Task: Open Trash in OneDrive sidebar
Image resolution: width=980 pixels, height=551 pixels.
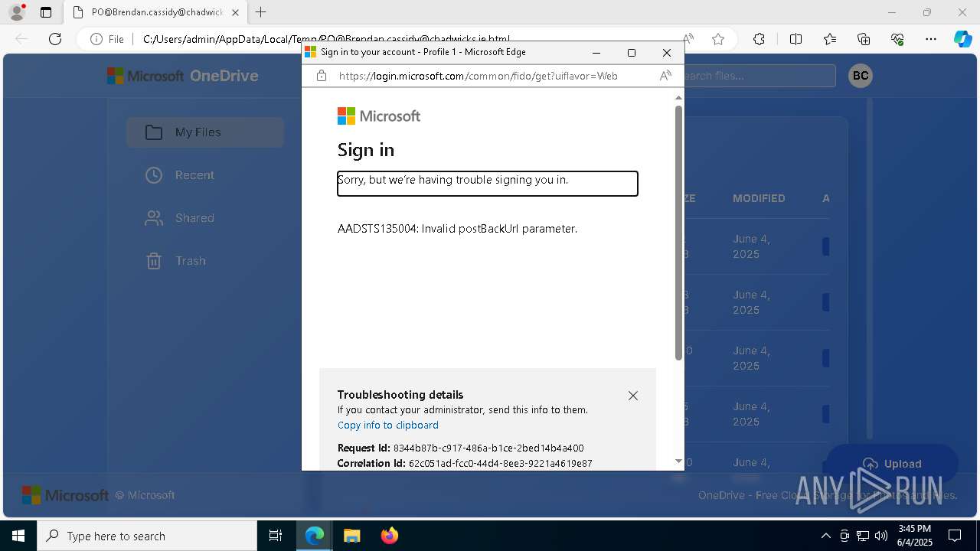Action: [x=205, y=261]
